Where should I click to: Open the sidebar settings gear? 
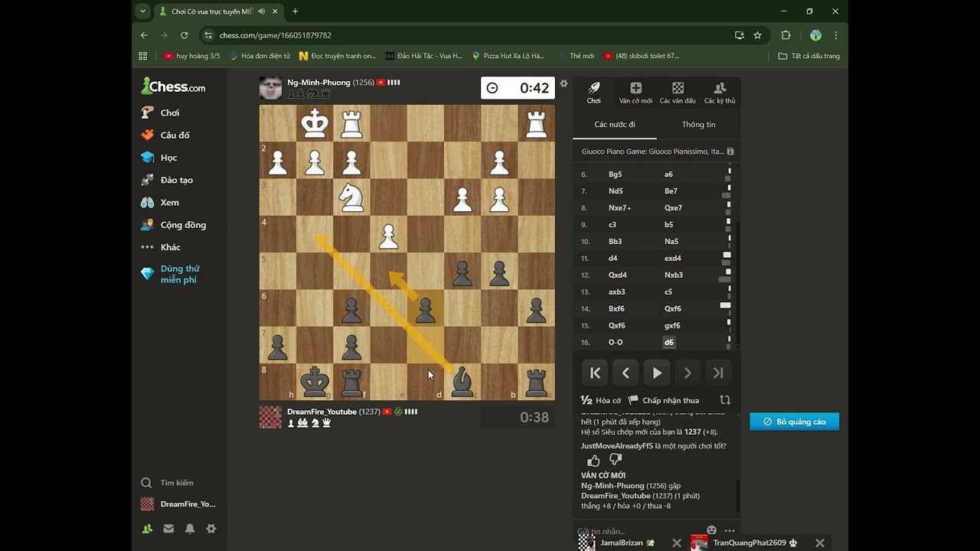tap(211, 529)
